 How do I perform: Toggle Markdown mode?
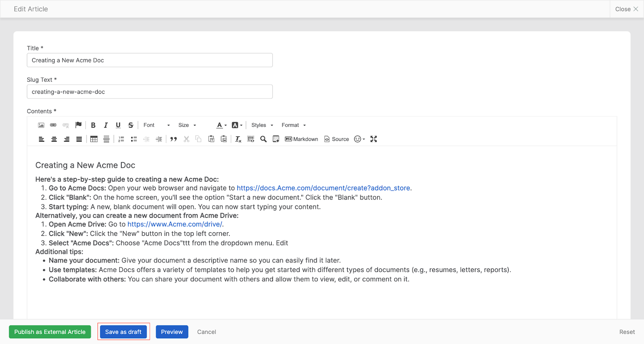tap(301, 139)
